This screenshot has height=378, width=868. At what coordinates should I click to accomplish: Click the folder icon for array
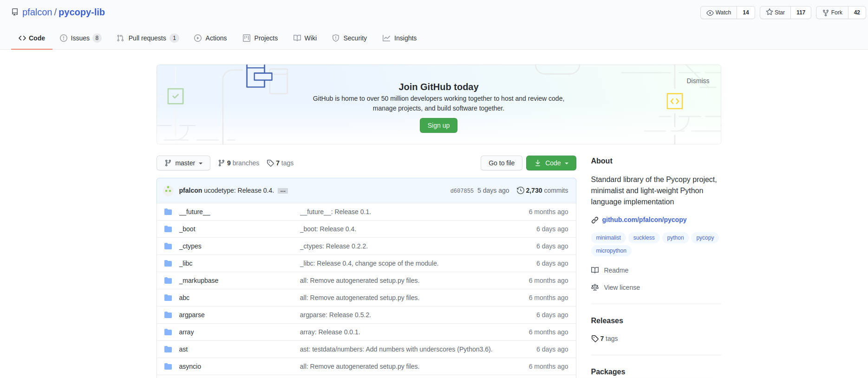(168, 332)
